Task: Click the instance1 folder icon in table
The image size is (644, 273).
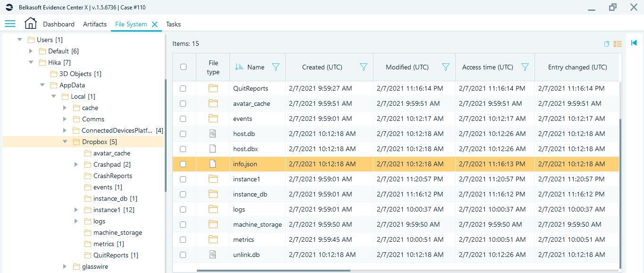Action: coord(213,179)
